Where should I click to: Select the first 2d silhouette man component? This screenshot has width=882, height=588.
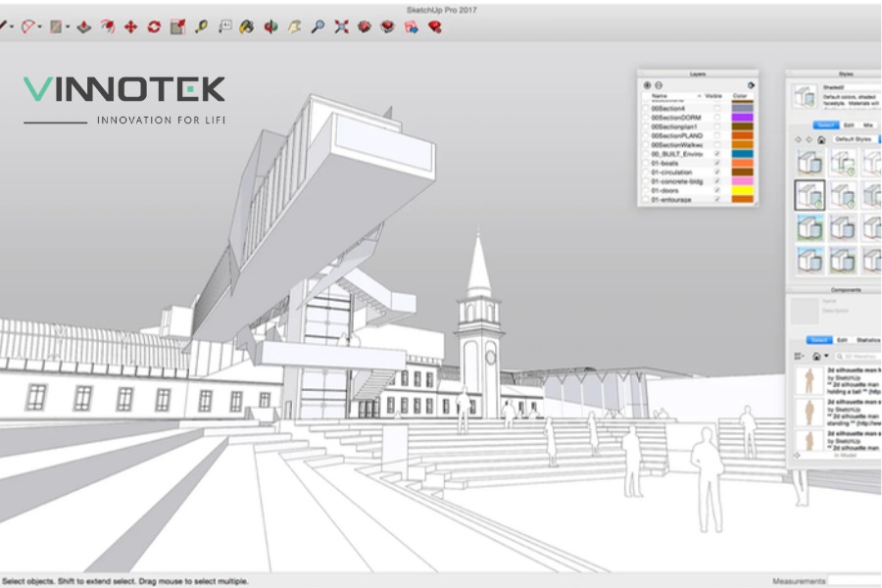838,380
